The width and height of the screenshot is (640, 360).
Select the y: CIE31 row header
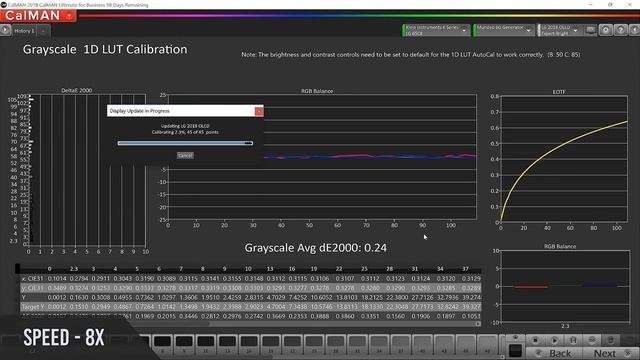(32, 288)
